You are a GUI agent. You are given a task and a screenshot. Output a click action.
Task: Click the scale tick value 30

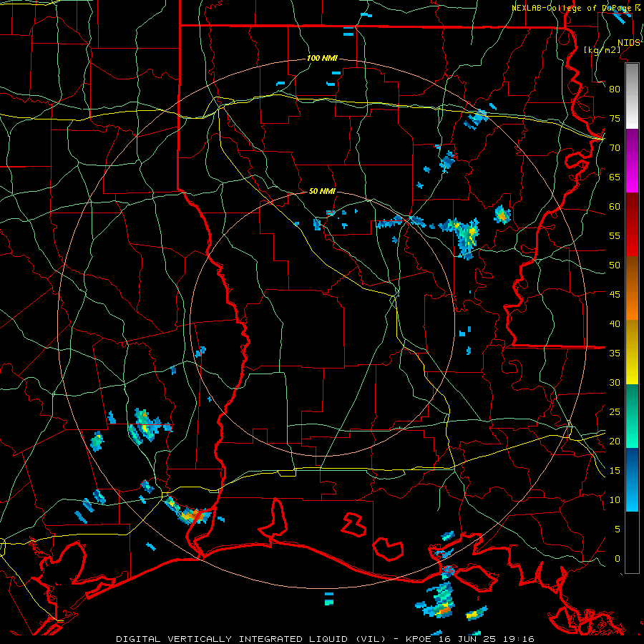[615, 383]
